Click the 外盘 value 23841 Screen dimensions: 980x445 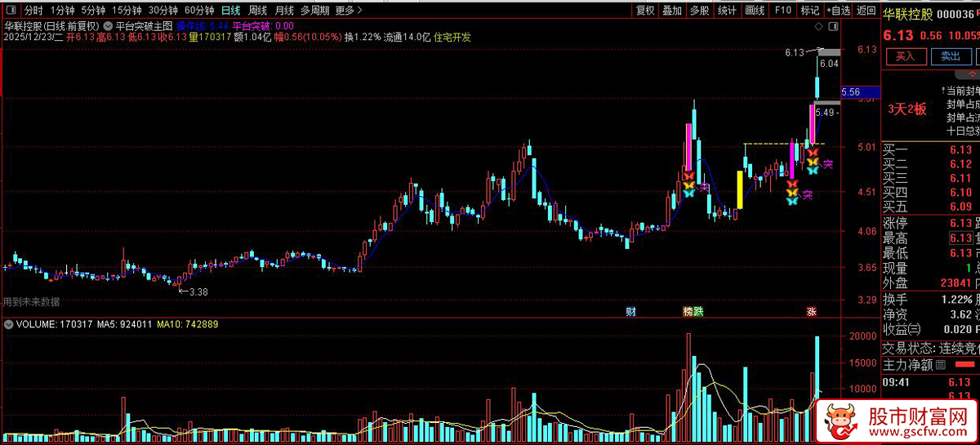(x=954, y=283)
